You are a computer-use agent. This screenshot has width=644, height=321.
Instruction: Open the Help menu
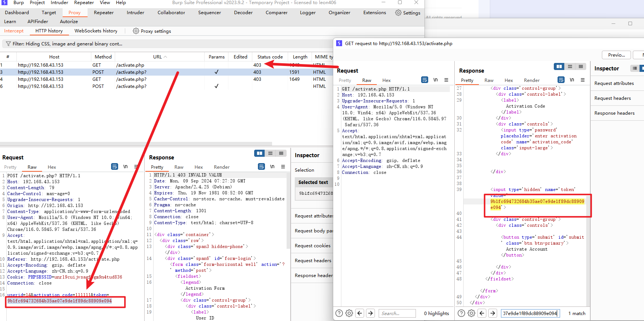[x=121, y=3]
